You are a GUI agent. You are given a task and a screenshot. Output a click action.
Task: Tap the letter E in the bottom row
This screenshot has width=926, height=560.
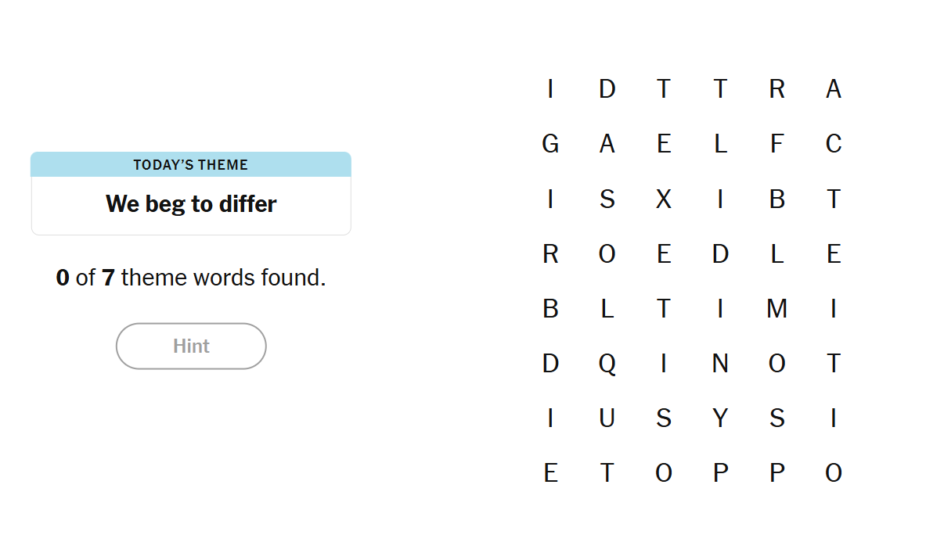(550, 473)
